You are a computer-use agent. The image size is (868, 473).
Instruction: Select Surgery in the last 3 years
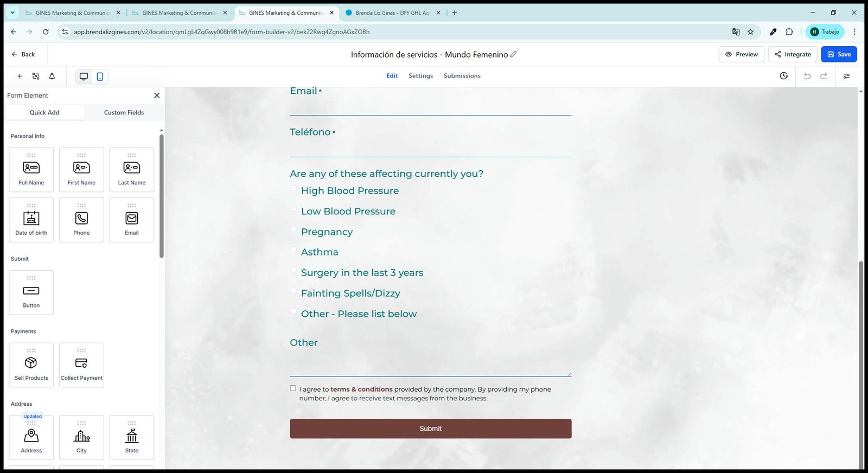[x=293, y=270]
